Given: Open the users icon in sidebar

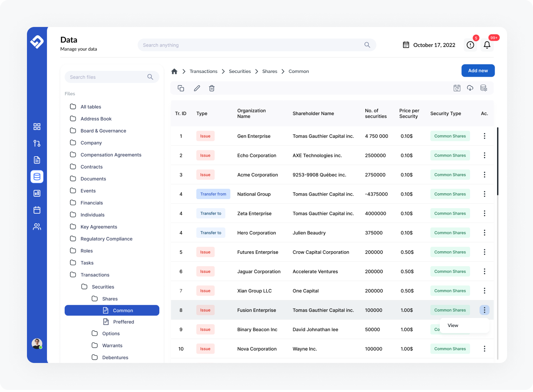Looking at the screenshot, I should click(37, 227).
